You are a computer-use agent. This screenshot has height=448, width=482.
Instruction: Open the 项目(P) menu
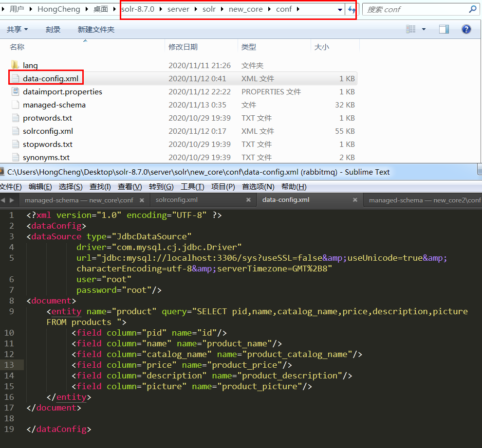tap(223, 187)
